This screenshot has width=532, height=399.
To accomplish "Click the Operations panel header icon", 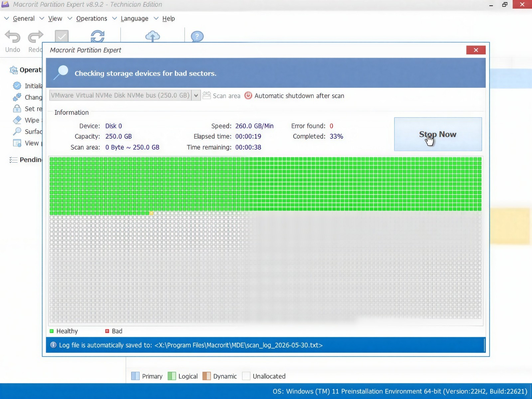I will click(x=14, y=70).
